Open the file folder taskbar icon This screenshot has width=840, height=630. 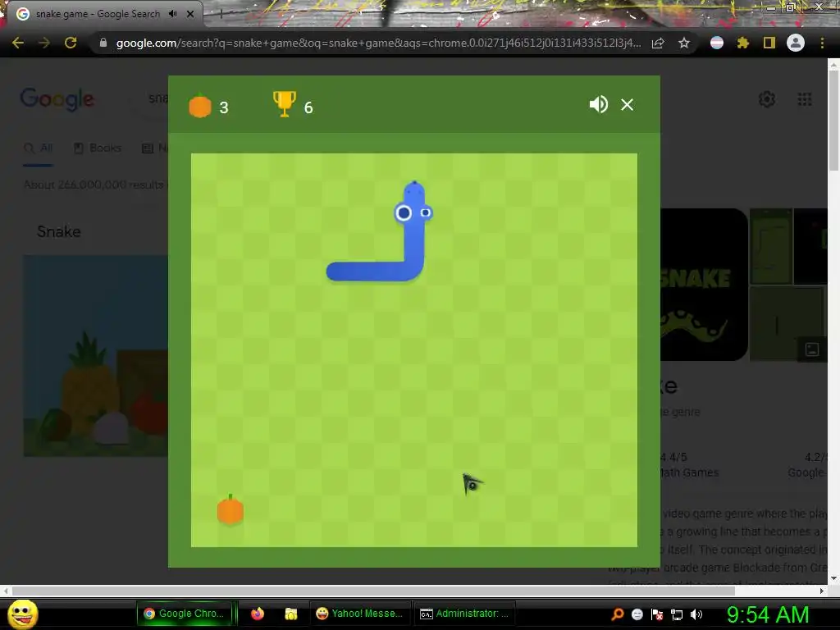[x=291, y=614]
